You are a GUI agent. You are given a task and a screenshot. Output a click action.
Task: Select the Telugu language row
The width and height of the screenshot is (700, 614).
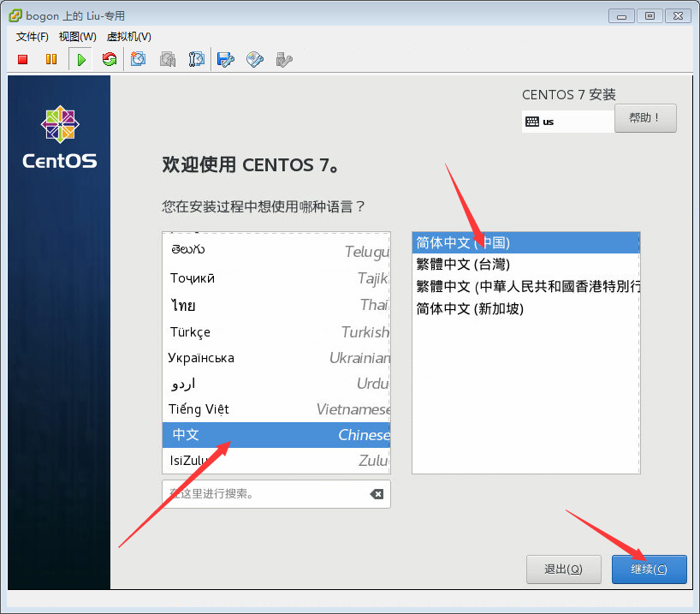(276, 251)
